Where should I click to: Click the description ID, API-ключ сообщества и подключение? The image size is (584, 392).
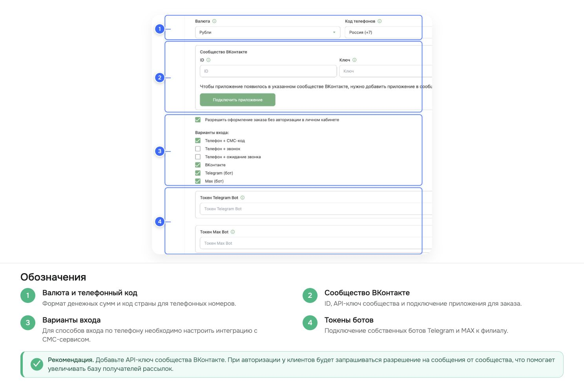tap(423, 304)
